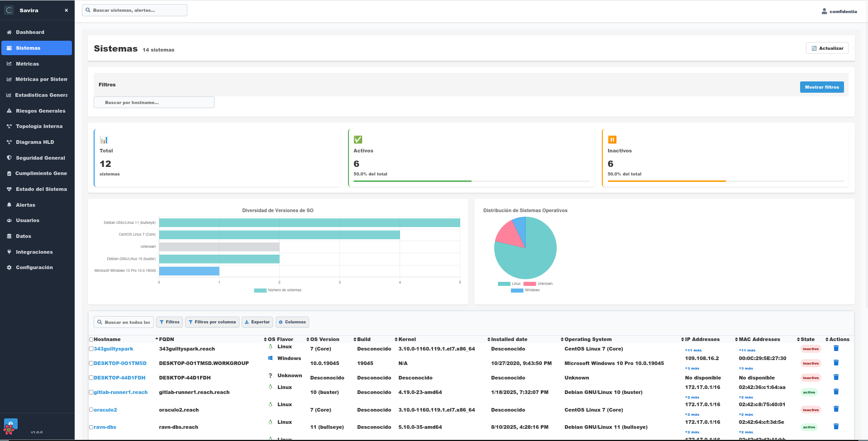868x441 pixels.
Task: Click the Actualizar button
Action: click(x=827, y=48)
